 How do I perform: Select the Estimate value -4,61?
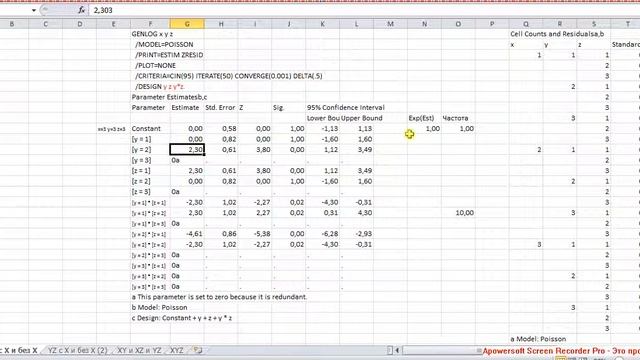(x=194, y=234)
